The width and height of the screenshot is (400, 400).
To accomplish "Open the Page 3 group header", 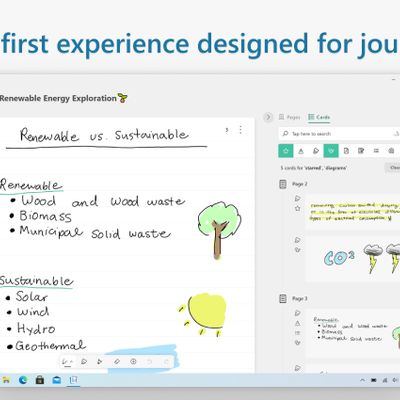I will [300, 299].
